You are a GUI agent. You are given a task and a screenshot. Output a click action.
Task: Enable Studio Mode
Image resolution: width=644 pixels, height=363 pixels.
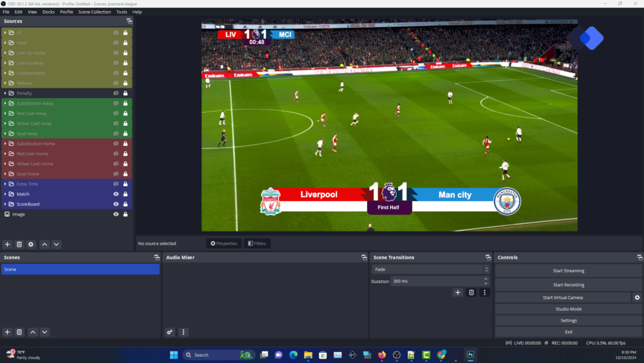tap(569, 309)
